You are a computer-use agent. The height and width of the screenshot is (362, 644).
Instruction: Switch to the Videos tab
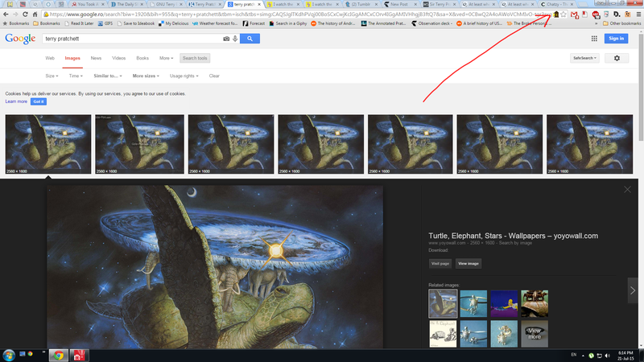point(118,58)
